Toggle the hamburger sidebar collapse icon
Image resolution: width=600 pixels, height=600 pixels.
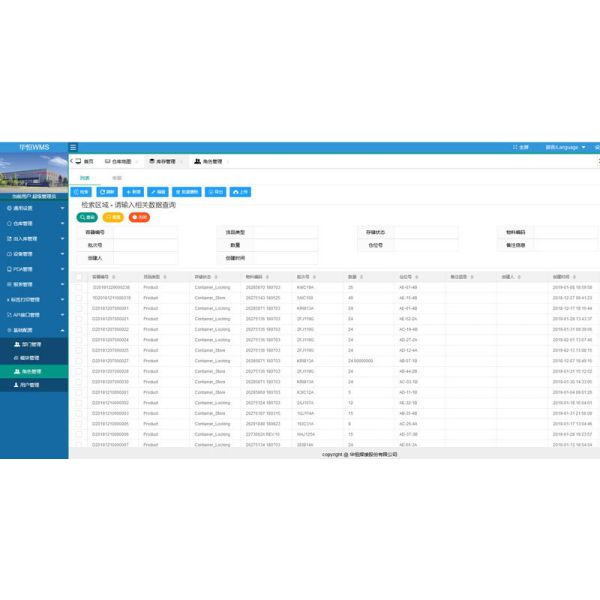[x=73, y=147]
